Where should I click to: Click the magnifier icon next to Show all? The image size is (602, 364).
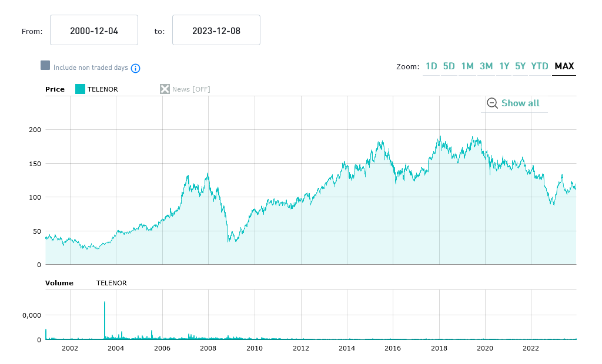(492, 103)
